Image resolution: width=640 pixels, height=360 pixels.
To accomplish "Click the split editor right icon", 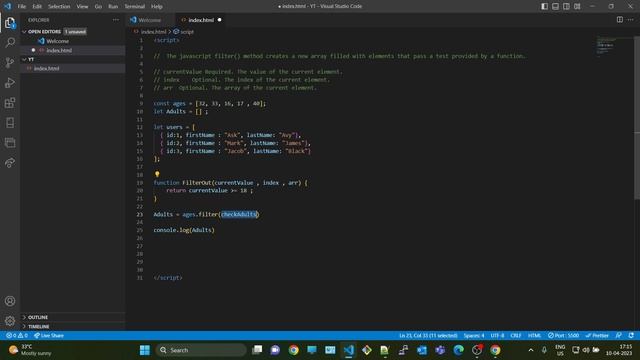I will pyautogui.click(x=620, y=20).
